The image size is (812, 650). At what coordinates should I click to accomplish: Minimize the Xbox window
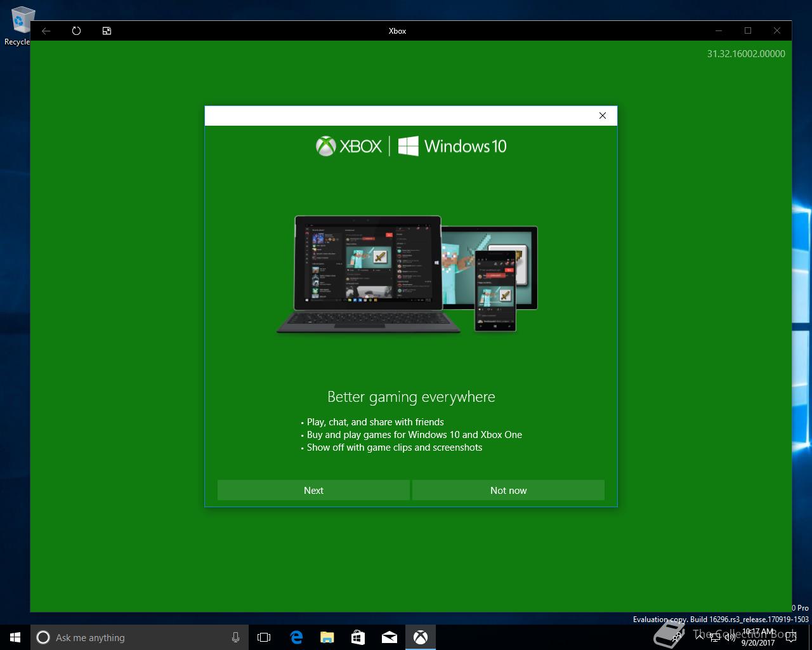click(x=719, y=30)
